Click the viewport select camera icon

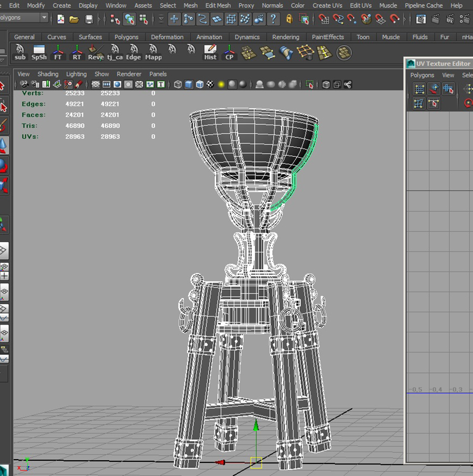(x=24, y=84)
